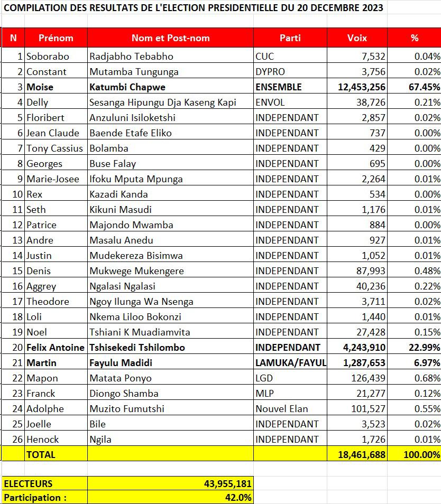Click the 22.99% percentage cell
Screen dimensions: 441x504
coord(414,348)
